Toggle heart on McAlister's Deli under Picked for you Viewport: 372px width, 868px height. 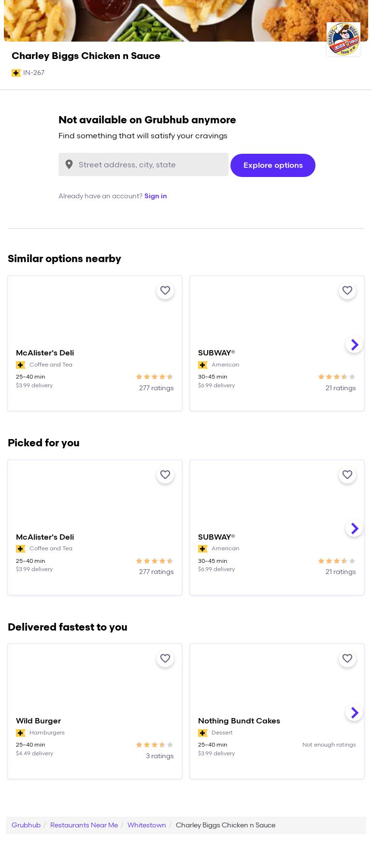(x=165, y=475)
